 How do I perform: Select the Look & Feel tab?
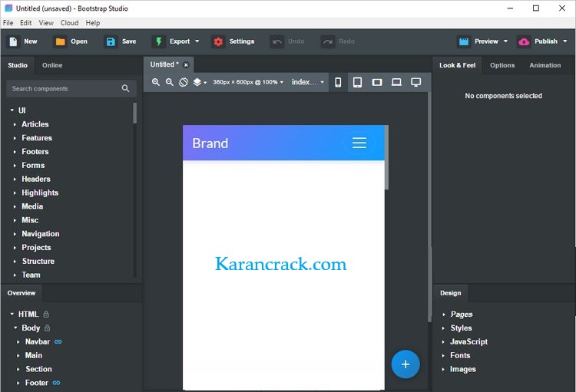point(458,65)
